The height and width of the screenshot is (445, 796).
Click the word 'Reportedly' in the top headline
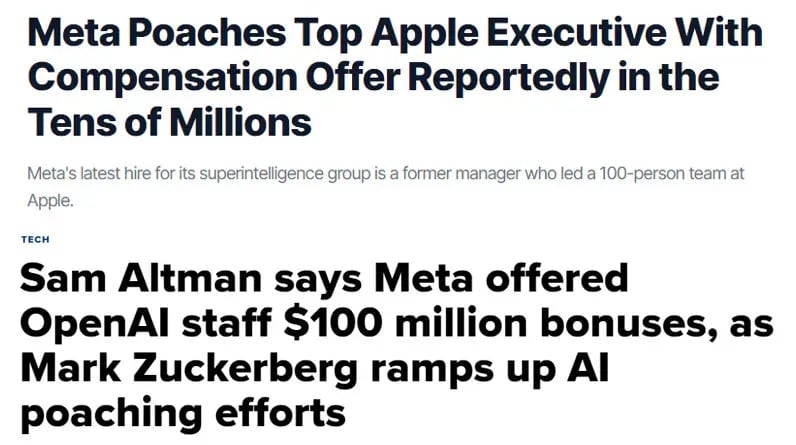click(509, 78)
